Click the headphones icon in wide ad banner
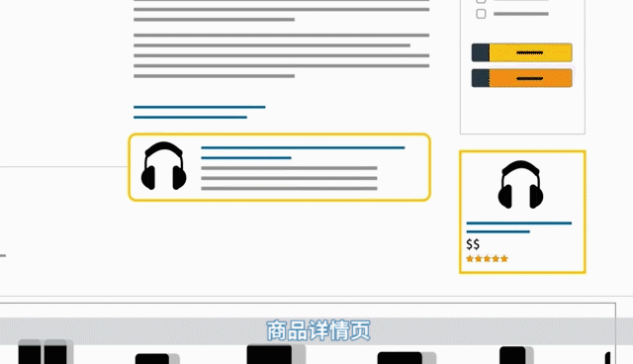633x364 pixels. click(x=163, y=165)
